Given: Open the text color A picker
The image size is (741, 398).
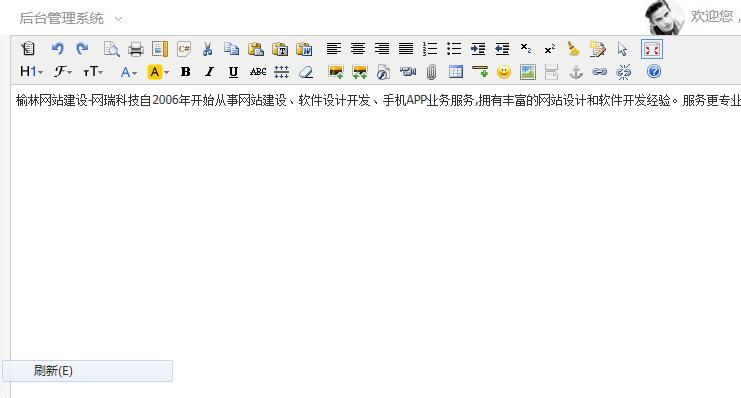Looking at the screenshot, I should click(128, 72).
